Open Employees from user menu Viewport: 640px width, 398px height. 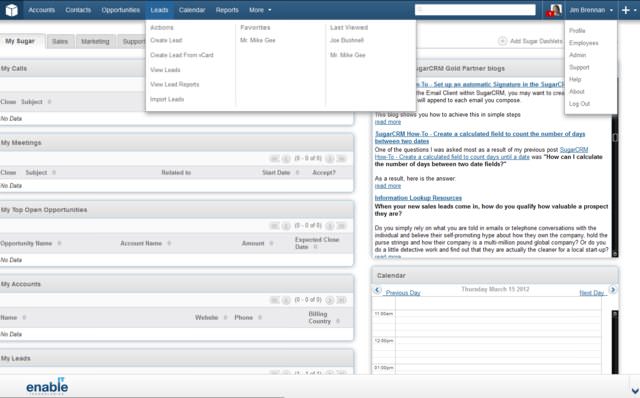point(584,43)
